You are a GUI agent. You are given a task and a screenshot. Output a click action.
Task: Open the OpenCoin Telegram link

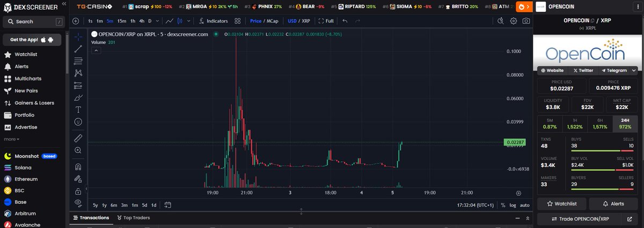(x=614, y=70)
